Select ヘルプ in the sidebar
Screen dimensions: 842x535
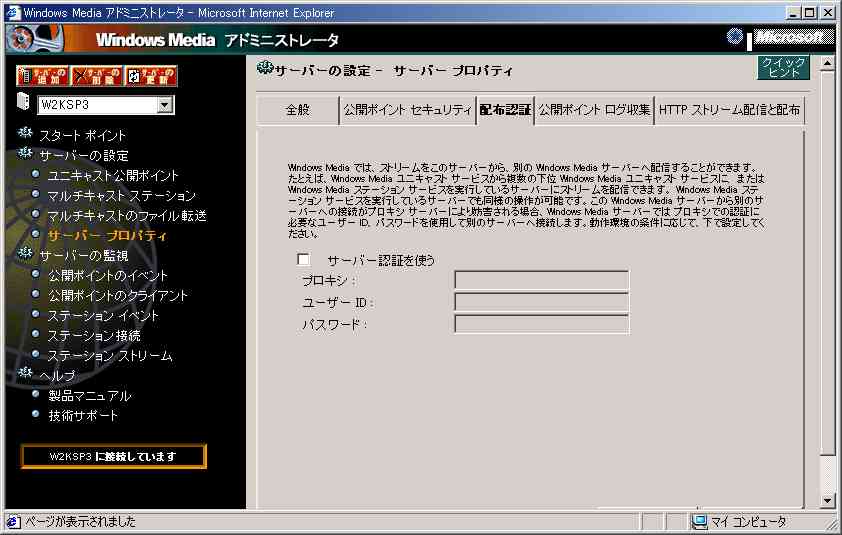[x=57, y=375]
